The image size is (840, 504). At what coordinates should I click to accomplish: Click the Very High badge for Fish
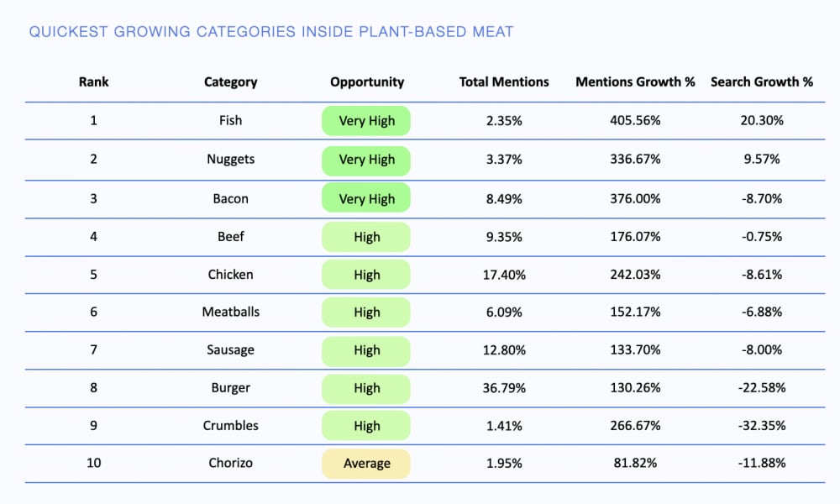(x=366, y=121)
